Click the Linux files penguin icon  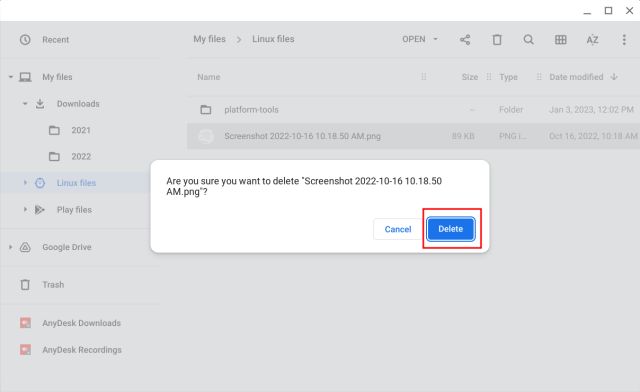[40, 183]
